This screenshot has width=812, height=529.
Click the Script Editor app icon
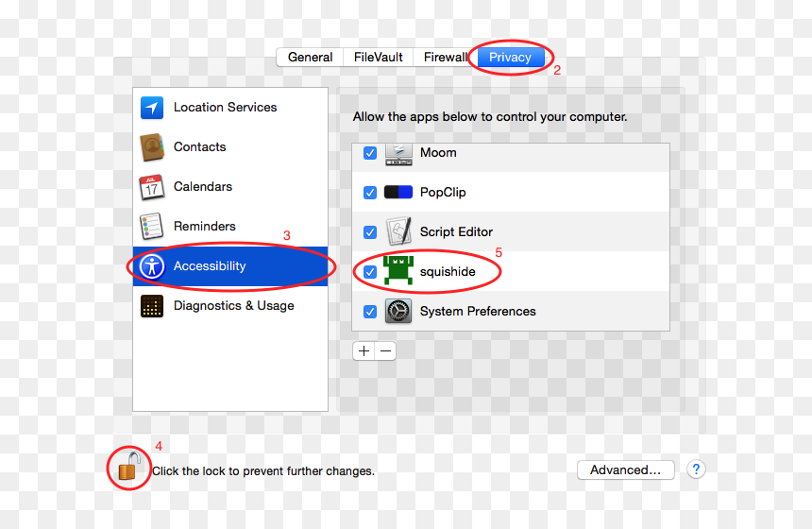point(398,231)
